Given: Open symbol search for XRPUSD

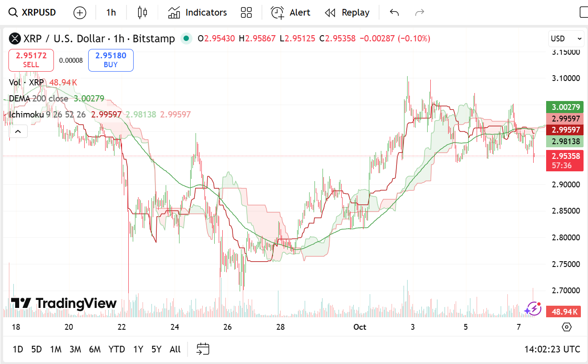Looking at the screenshot, I should 33,12.
